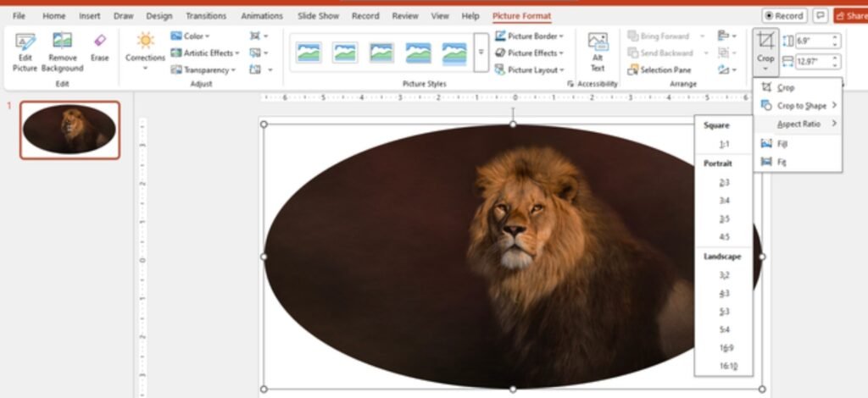
Task: Open the Picture Styles dialog launcher
Action: pos(570,84)
